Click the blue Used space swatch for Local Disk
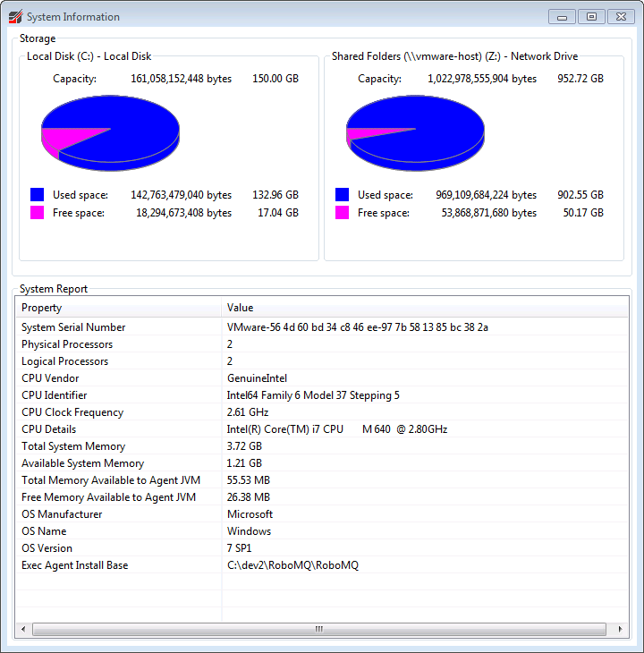The image size is (644, 653). (x=38, y=195)
